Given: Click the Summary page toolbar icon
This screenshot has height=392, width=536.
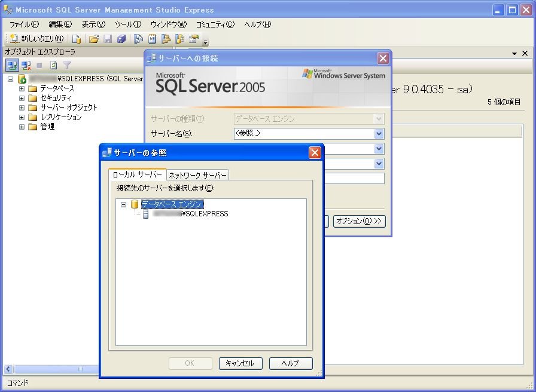Looking at the screenshot, I should [152, 39].
